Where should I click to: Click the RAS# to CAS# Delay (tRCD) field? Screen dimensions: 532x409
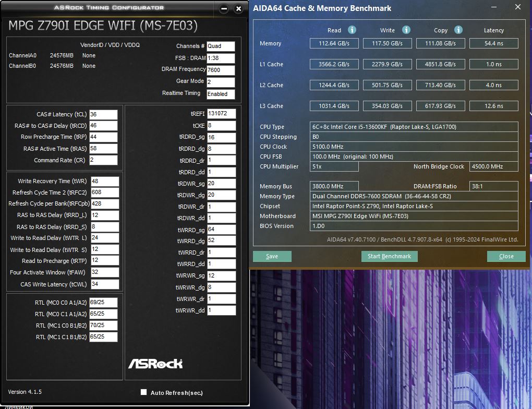point(103,126)
